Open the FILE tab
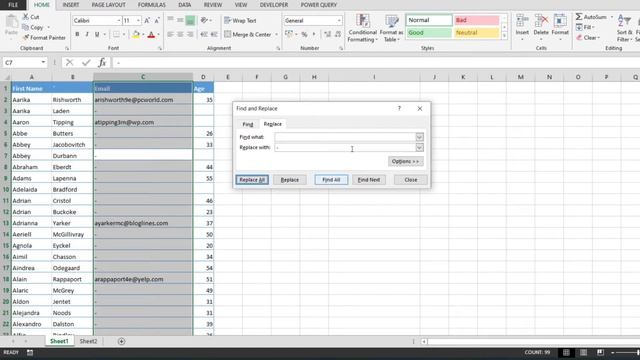 pos(13,5)
